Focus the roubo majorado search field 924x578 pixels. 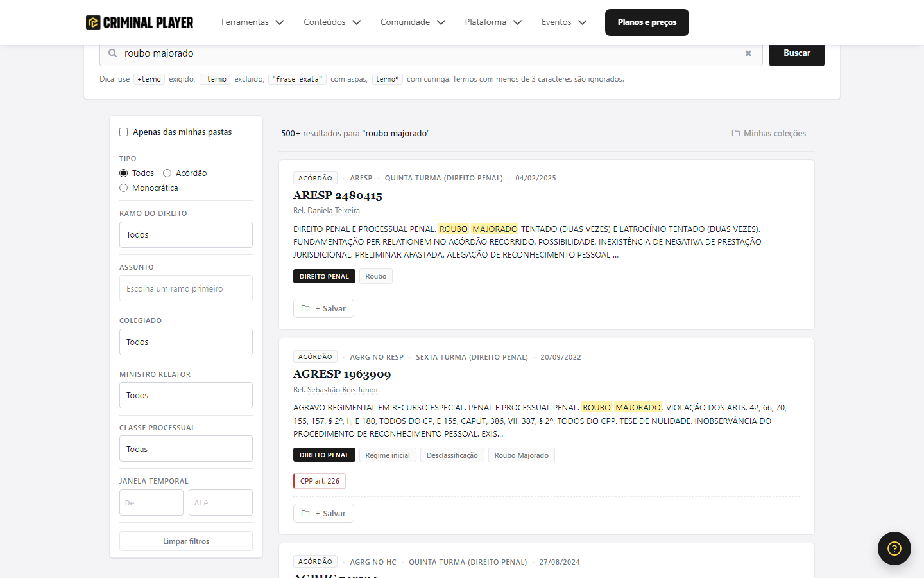point(430,53)
